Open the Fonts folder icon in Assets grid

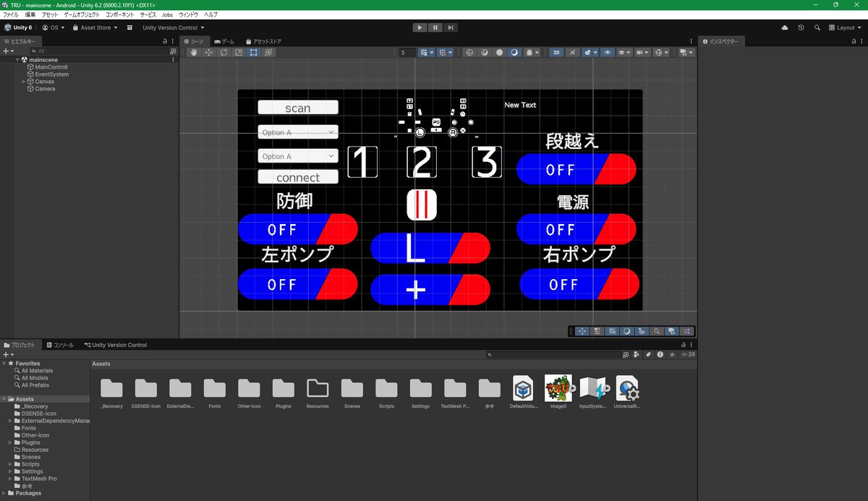pyautogui.click(x=214, y=388)
